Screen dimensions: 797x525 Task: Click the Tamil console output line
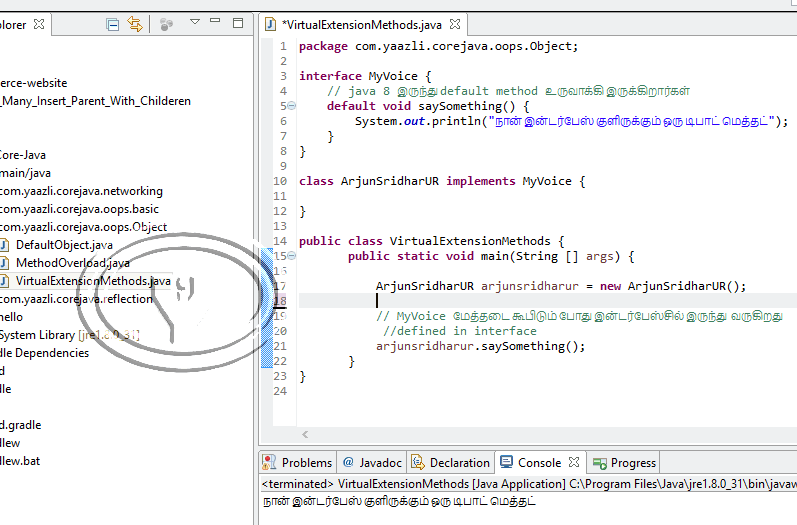click(x=400, y=502)
